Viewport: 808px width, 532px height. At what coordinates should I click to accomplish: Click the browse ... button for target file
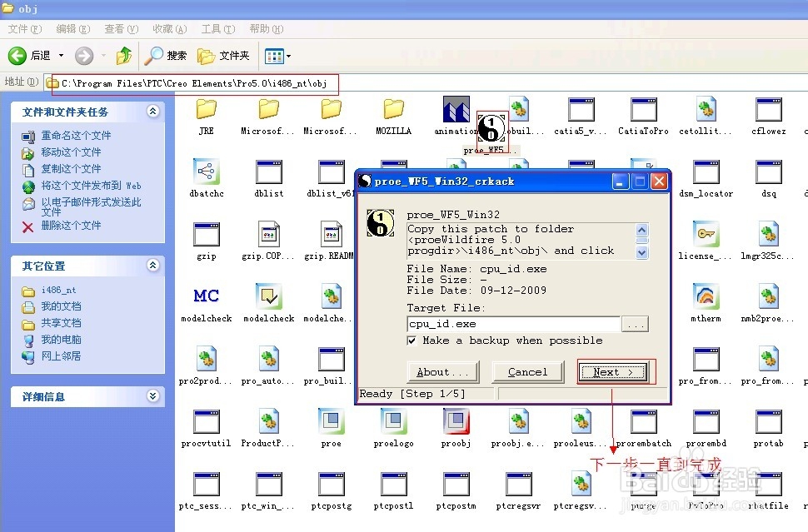pos(635,324)
